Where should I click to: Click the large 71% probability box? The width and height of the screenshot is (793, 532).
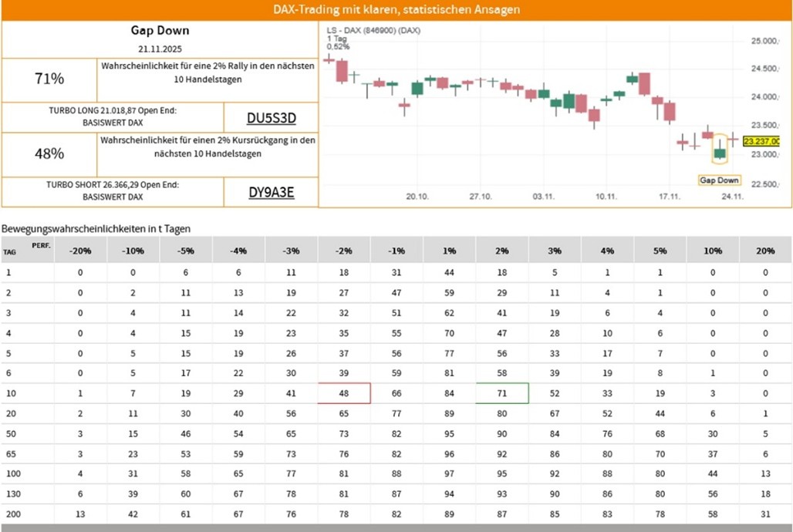[x=49, y=79]
